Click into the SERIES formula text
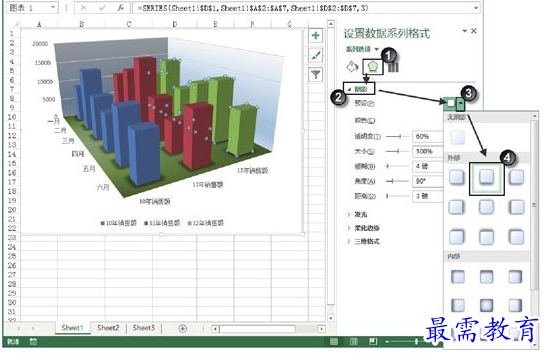 tap(253, 8)
